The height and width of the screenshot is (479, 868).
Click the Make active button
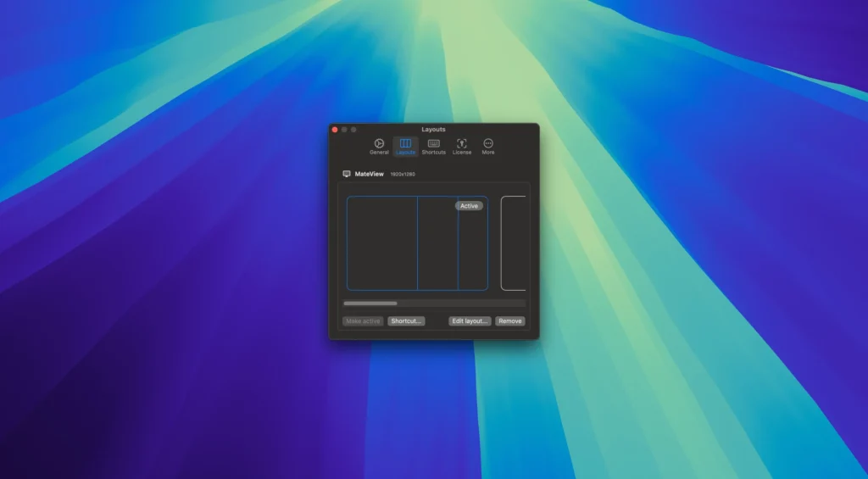pyautogui.click(x=363, y=321)
